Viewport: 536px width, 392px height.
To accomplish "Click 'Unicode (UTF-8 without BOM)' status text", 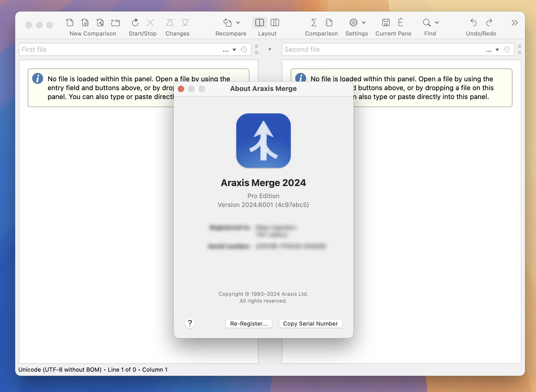I will pyautogui.click(x=60, y=370).
